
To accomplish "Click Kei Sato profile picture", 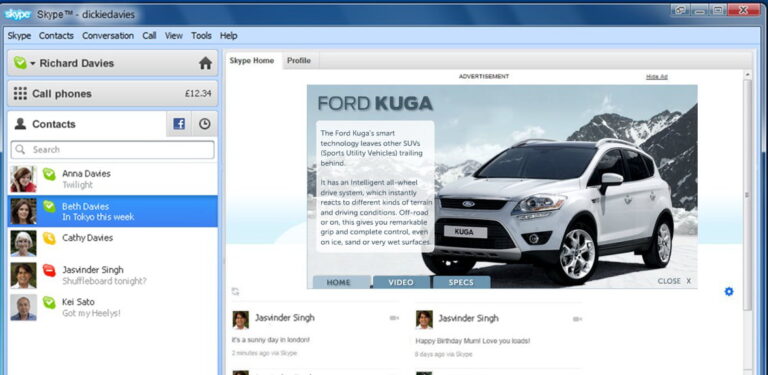I will 24,307.
